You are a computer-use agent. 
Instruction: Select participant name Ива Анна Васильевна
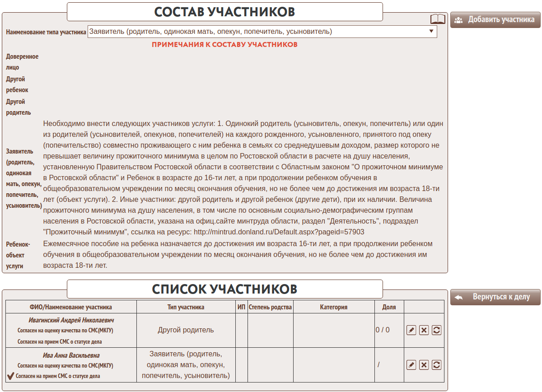[x=71, y=355]
